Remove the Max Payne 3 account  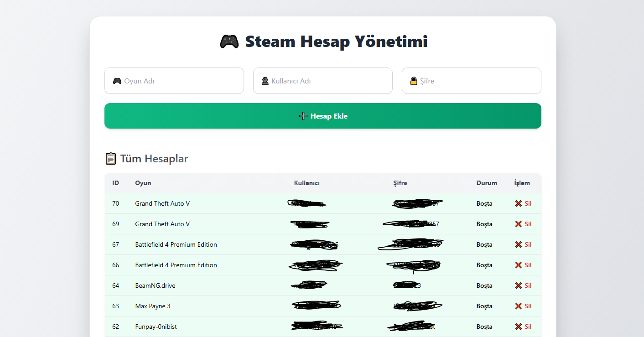(523, 306)
